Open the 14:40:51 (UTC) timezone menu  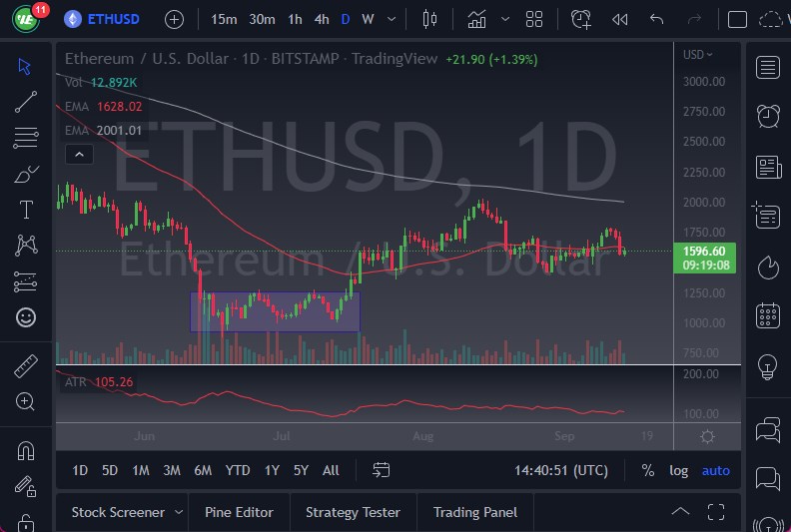click(x=561, y=470)
